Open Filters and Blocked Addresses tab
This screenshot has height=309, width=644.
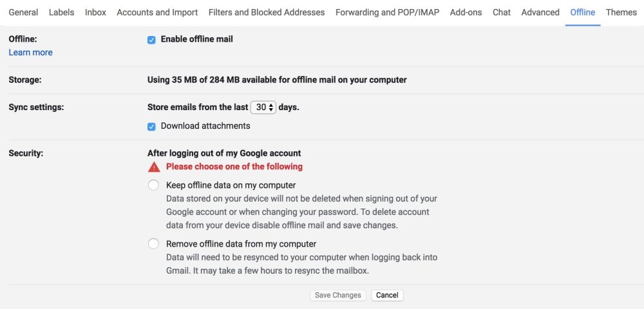click(267, 12)
